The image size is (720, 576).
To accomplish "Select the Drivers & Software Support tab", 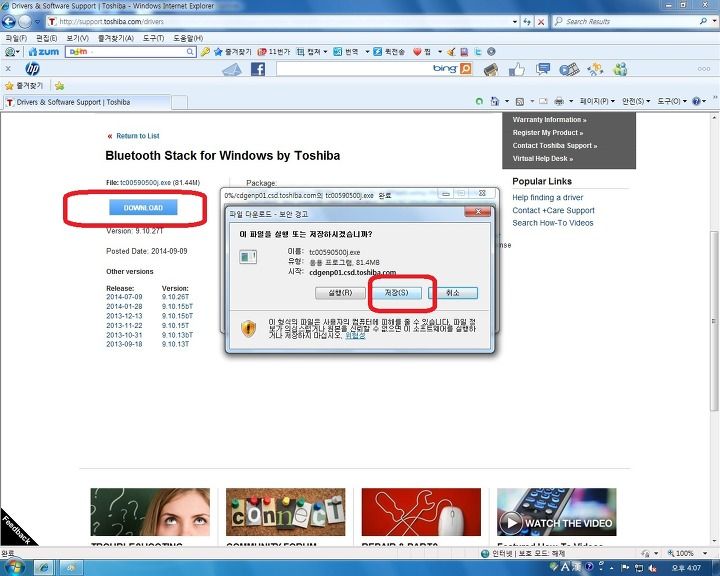I will tap(87, 102).
